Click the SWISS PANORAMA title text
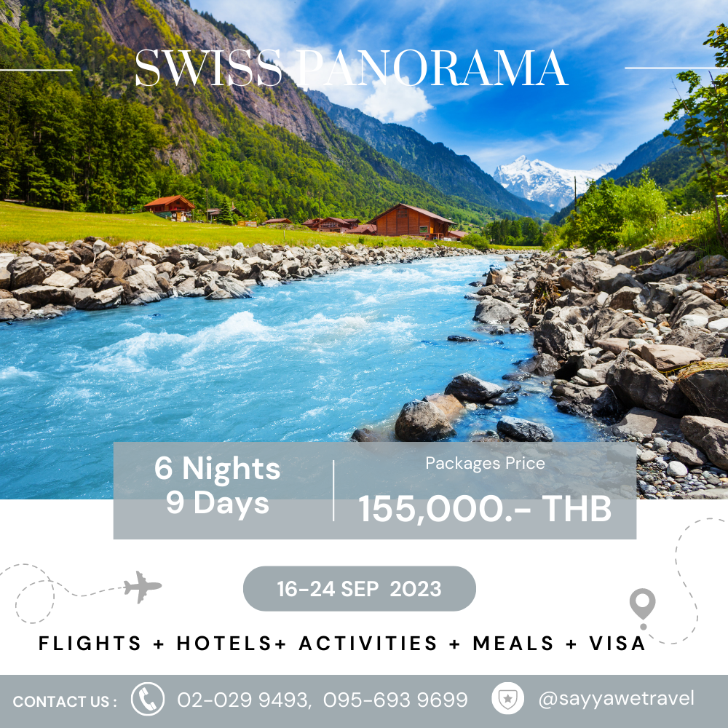This screenshot has height=728, width=728. point(352,68)
